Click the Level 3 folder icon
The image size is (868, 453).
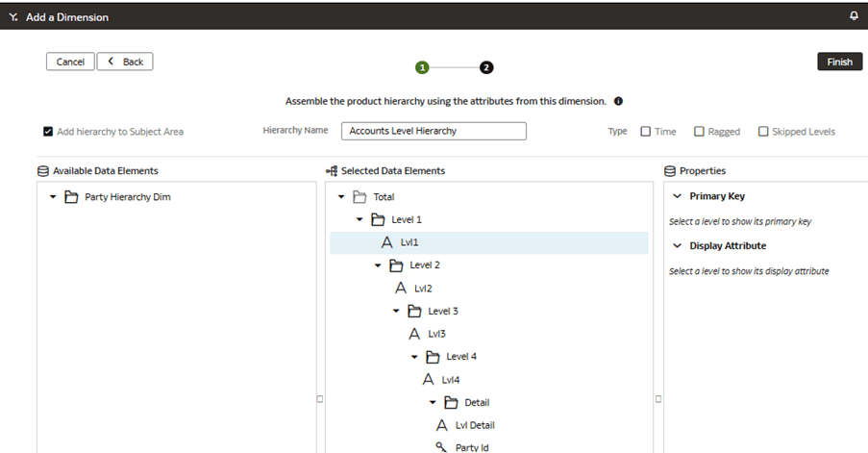pos(414,311)
